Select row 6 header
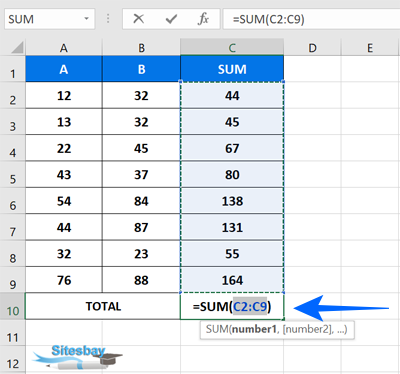400x374 pixels. click(13, 201)
